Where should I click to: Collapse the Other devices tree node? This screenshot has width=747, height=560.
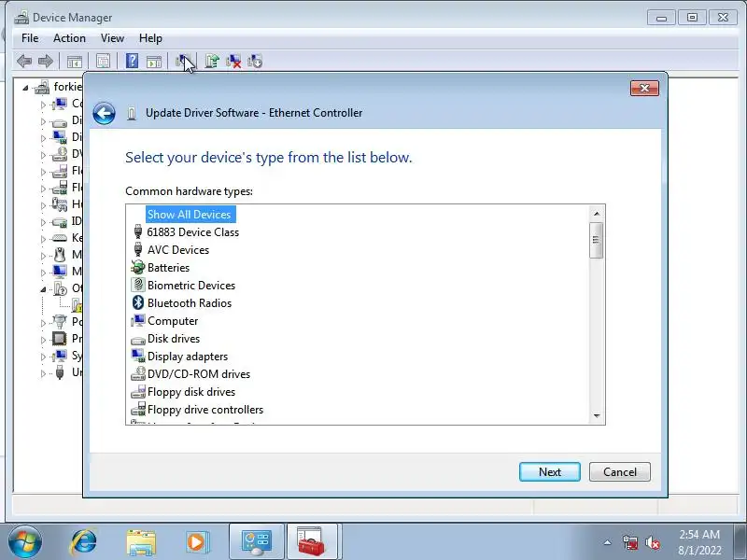point(43,289)
